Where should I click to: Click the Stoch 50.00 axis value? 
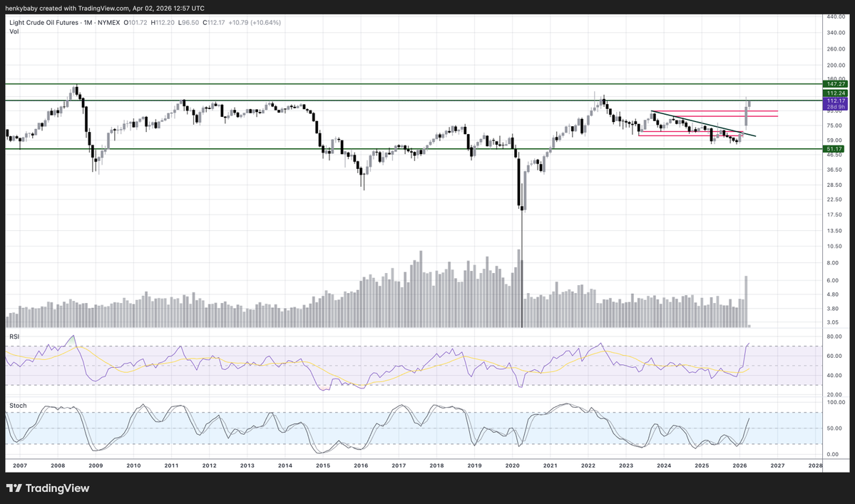835,428
